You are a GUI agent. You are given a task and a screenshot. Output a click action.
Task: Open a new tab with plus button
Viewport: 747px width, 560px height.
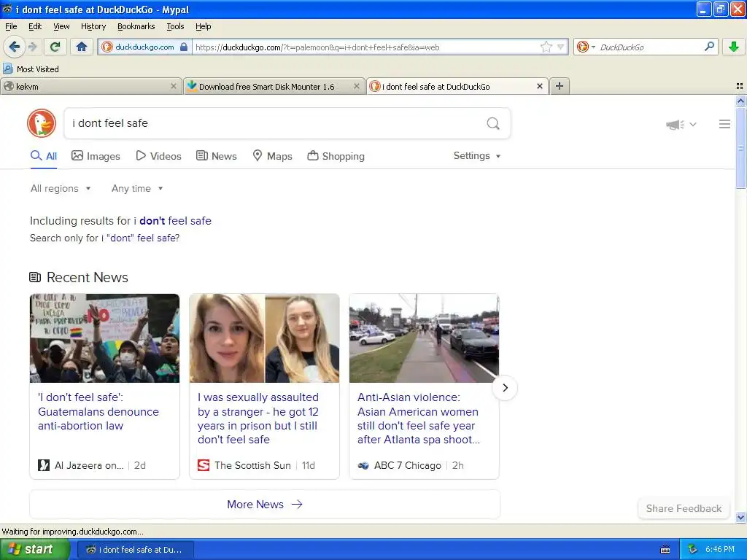[x=560, y=86]
